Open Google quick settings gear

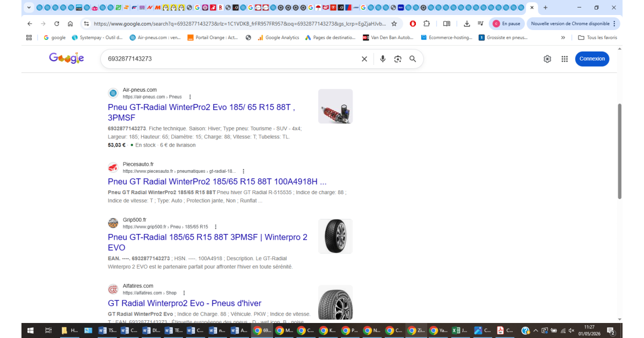click(x=547, y=59)
